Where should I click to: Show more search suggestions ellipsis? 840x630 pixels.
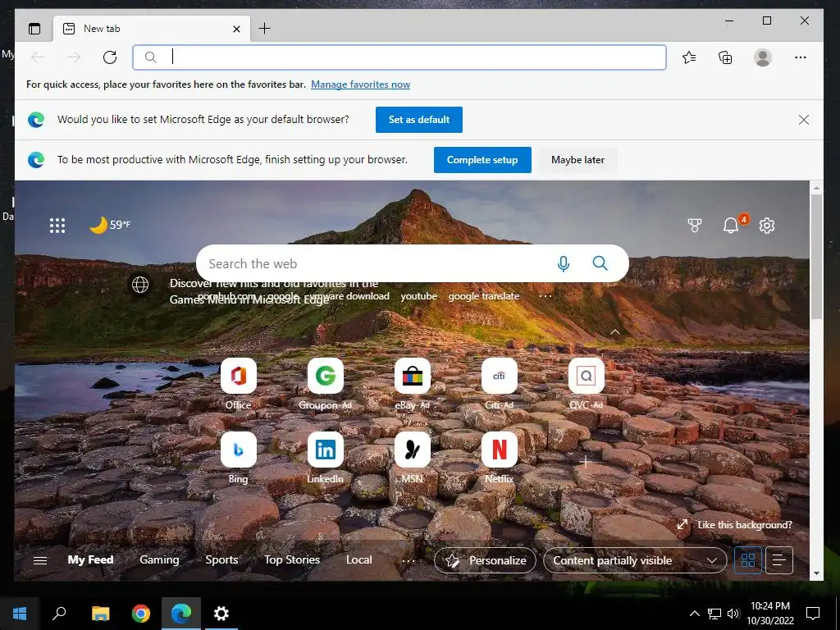pyautogui.click(x=546, y=296)
